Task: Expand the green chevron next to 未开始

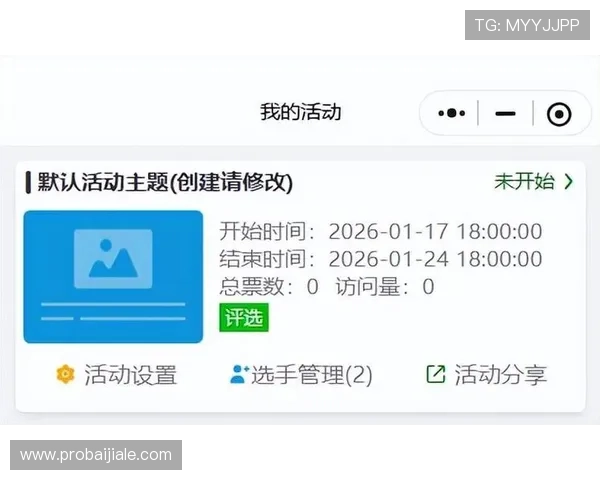Action: coord(569,181)
